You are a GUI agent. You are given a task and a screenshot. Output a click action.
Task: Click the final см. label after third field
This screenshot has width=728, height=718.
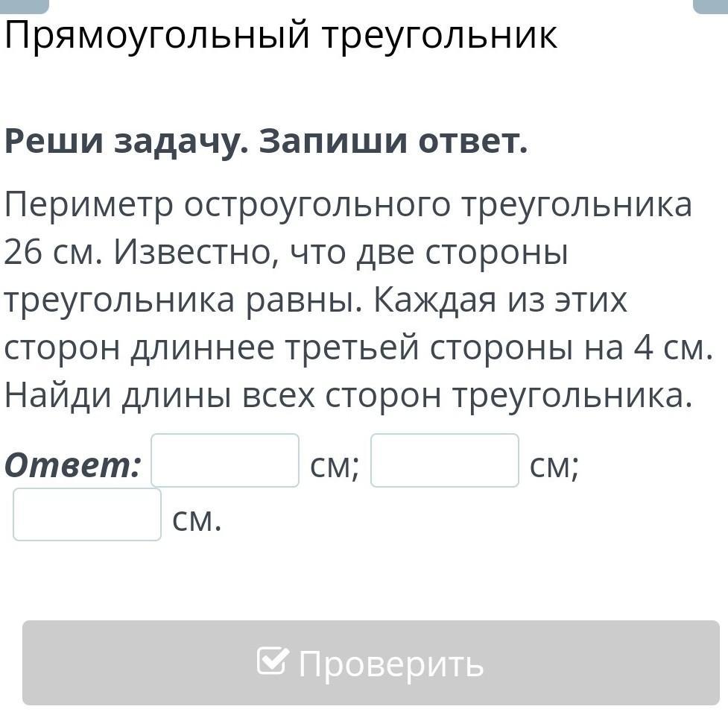pos(197,520)
